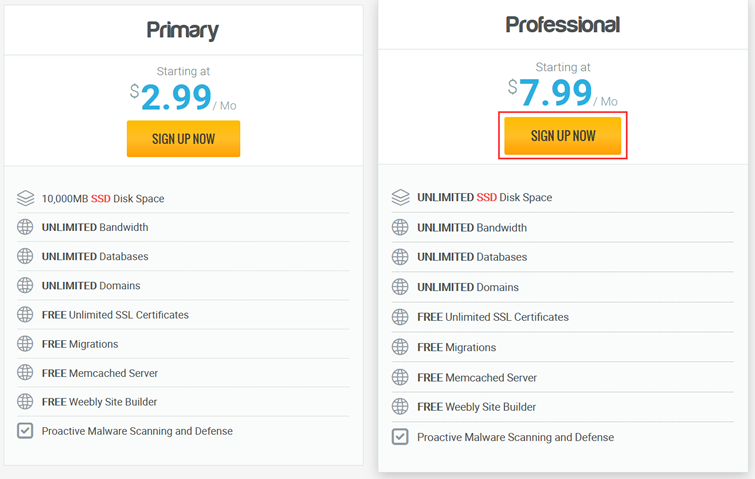Viewport: 755px width, 479px height.
Task: Click the $7.99 price text
Action: click(550, 92)
